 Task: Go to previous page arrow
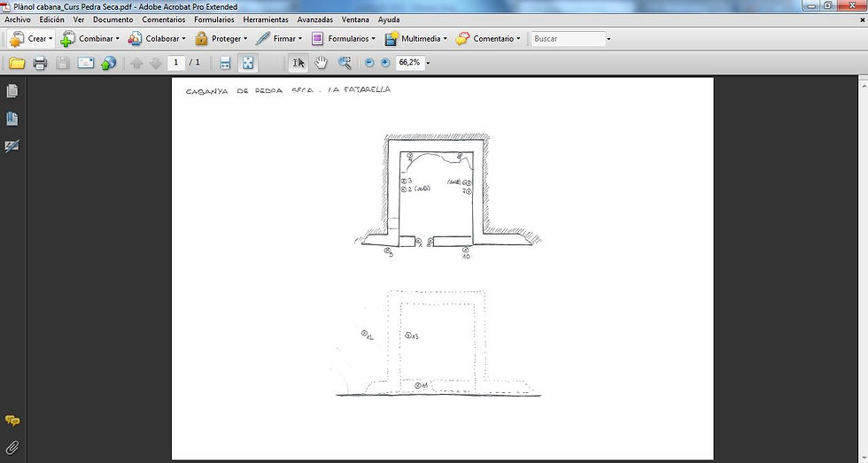tap(136, 63)
